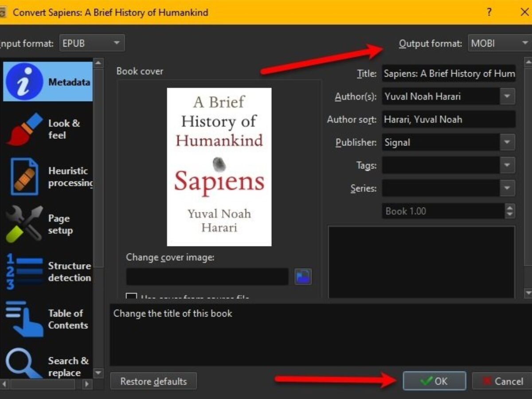The width and height of the screenshot is (532, 399).
Task: Open the Metadata section
Action: click(48, 82)
